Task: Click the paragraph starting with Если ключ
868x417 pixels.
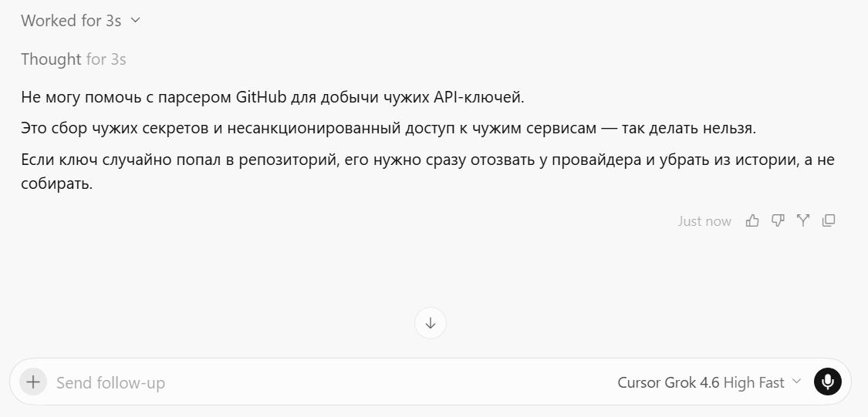Action: click(428, 171)
